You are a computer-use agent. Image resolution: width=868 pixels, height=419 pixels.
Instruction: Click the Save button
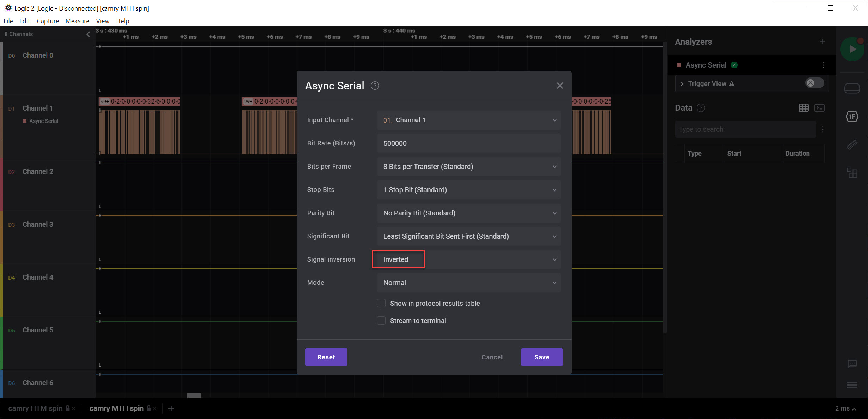coord(542,357)
